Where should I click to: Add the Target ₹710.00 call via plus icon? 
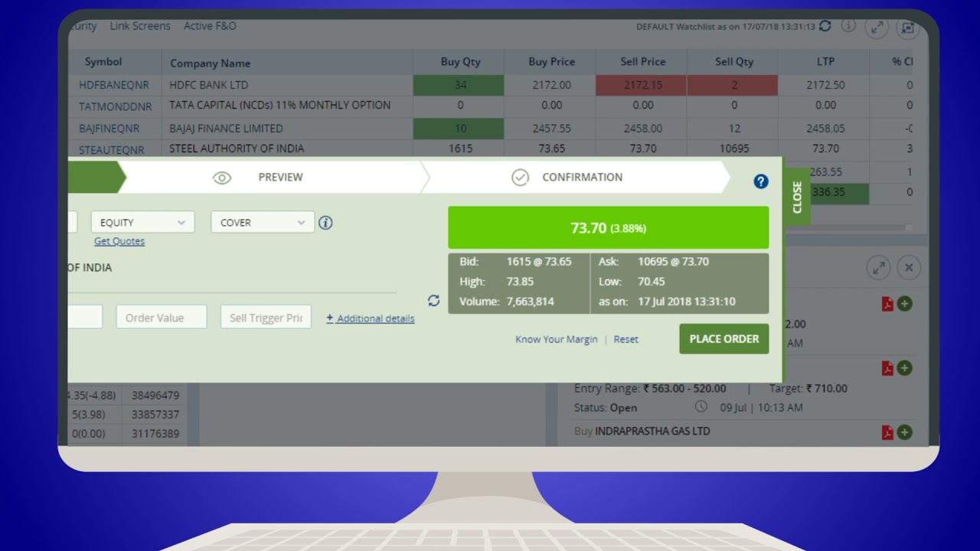click(905, 368)
